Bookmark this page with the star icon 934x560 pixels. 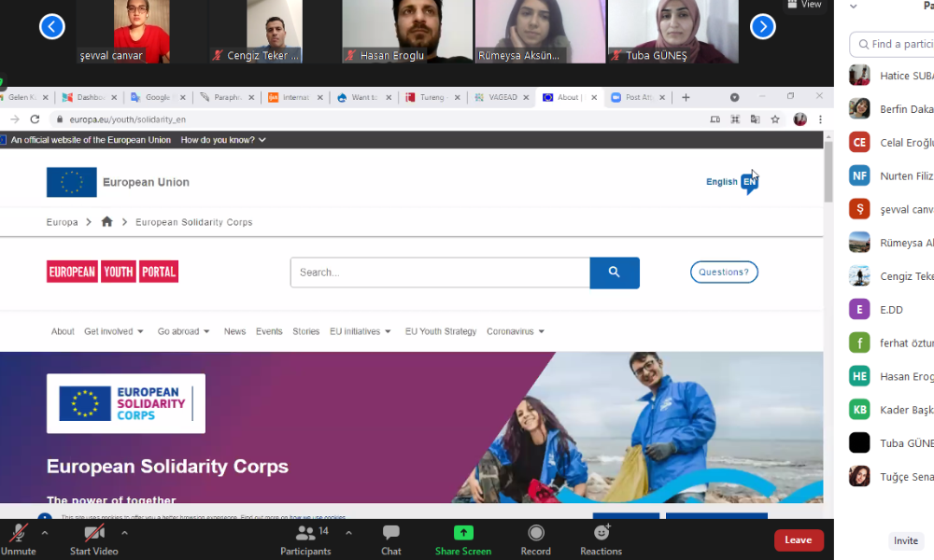[x=775, y=119]
